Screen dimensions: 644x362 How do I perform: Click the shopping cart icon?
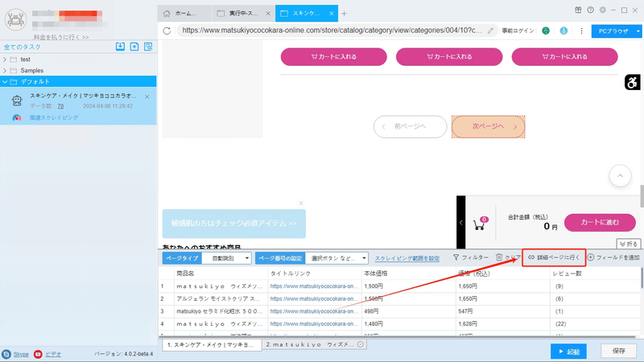click(x=479, y=224)
